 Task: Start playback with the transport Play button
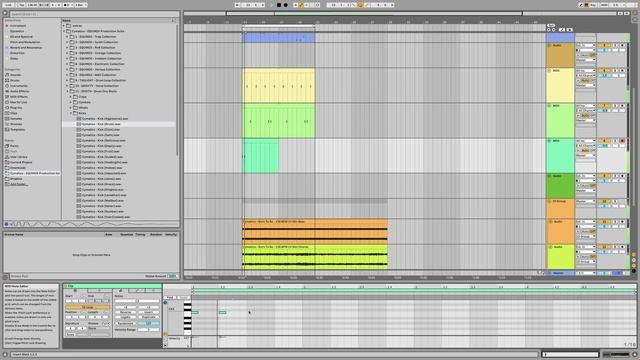tap(272, 5)
